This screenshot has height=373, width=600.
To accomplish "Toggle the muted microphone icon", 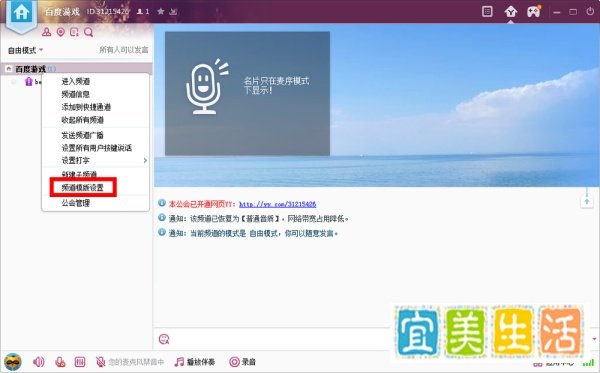I will pyautogui.click(x=100, y=362).
